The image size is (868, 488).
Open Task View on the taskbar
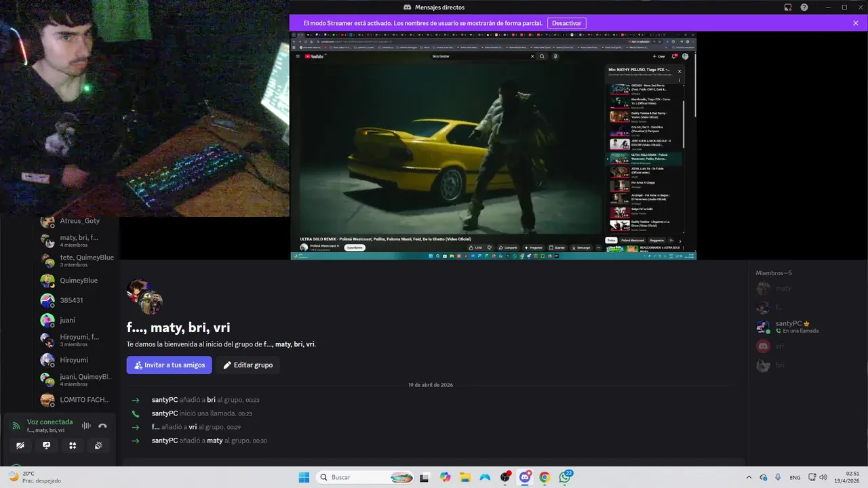pos(425,477)
